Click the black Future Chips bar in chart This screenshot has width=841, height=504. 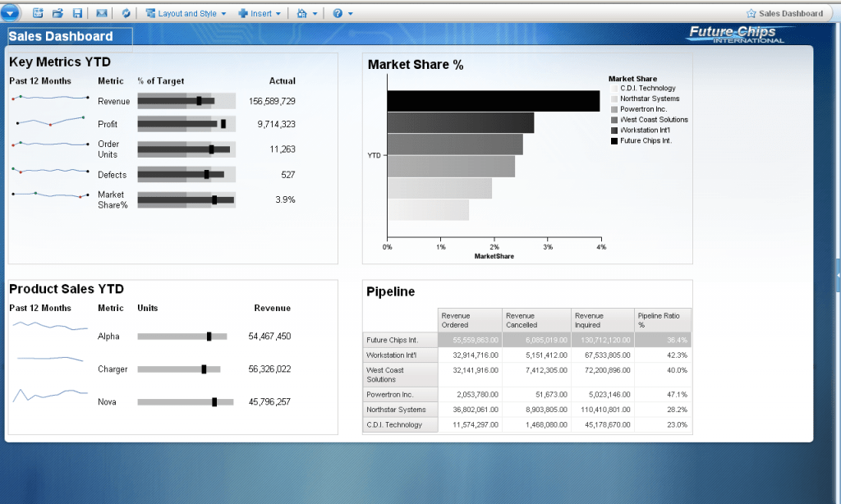click(494, 101)
